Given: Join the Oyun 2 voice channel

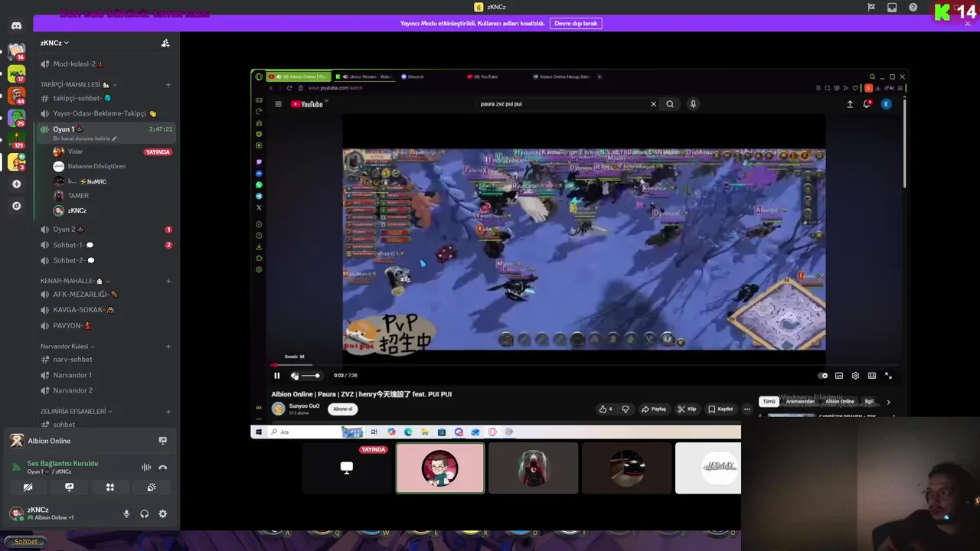Looking at the screenshot, I should [107, 230].
